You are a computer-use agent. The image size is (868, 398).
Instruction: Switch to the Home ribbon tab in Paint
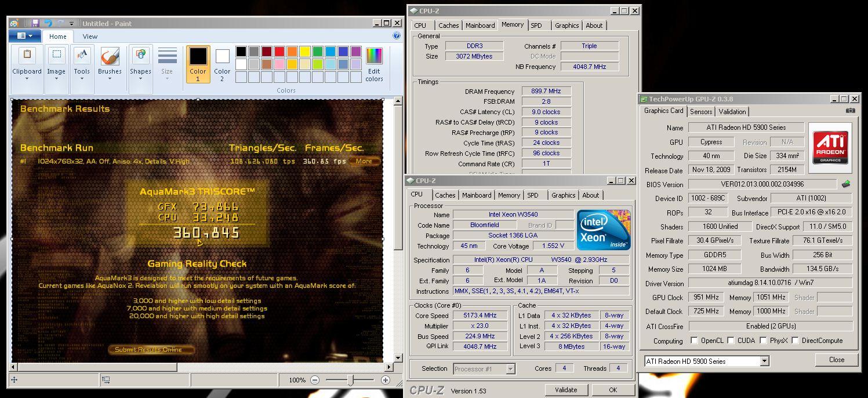[x=57, y=36]
